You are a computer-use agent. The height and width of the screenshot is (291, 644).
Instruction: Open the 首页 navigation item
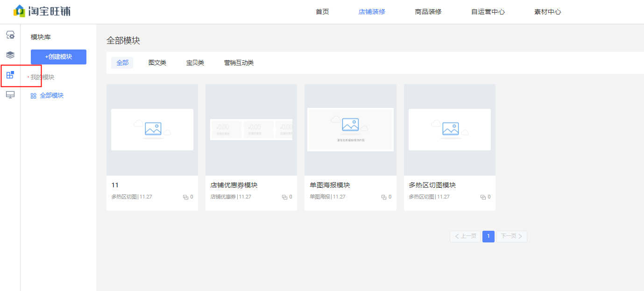click(322, 12)
